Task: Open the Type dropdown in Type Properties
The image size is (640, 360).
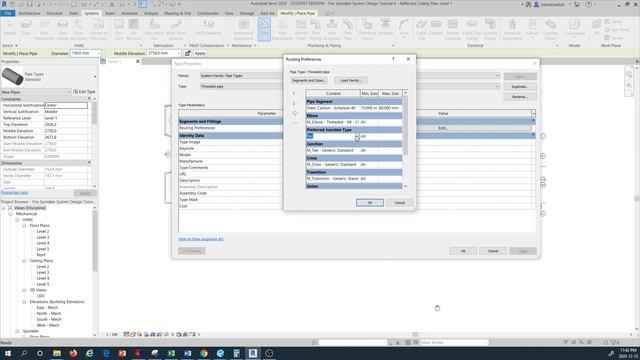Action: pyautogui.click(x=497, y=87)
